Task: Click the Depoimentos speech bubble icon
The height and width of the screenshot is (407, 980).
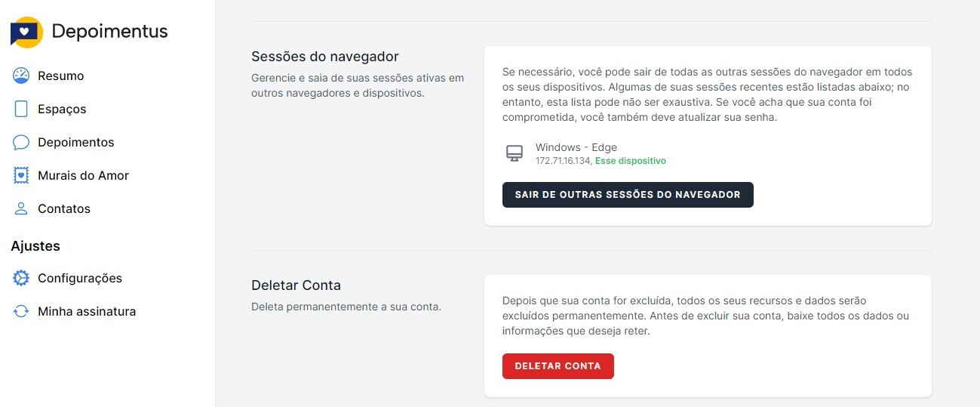Action: tap(21, 142)
